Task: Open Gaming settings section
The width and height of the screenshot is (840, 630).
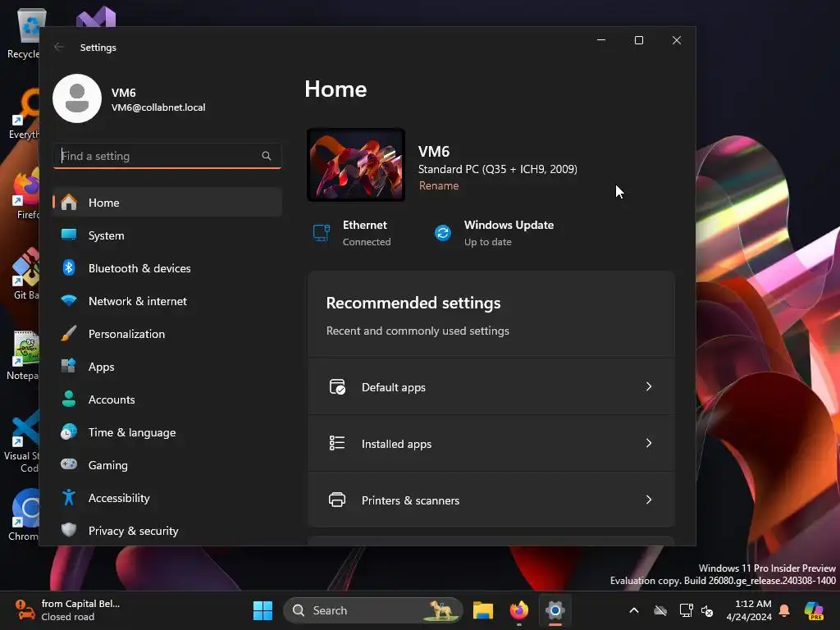Action: coord(167,464)
